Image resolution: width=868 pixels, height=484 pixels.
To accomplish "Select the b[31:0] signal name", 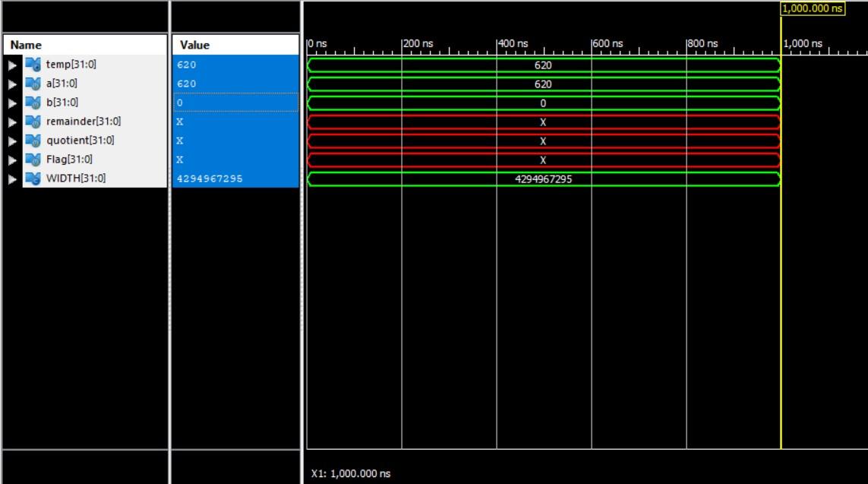I will click(62, 102).
